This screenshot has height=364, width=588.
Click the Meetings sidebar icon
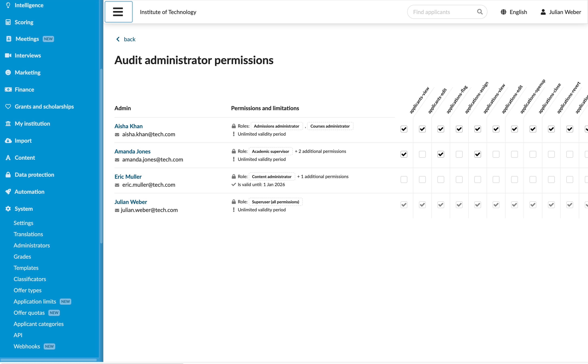point(9,39)
